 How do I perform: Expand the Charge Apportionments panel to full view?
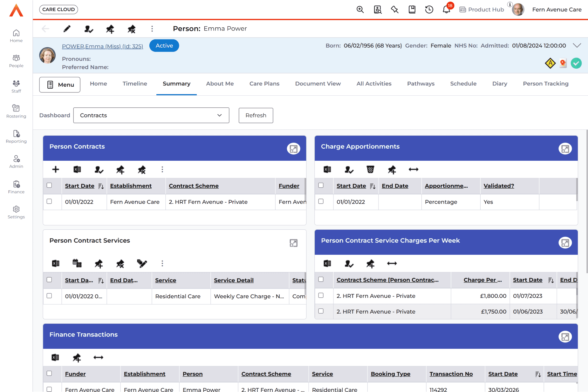[x=565, y=149]
